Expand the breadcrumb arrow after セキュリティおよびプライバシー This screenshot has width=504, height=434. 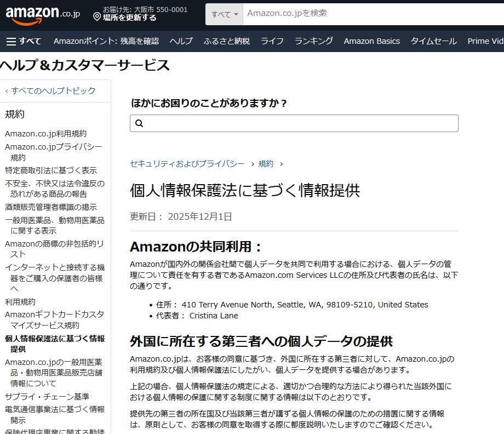point(254,164)
